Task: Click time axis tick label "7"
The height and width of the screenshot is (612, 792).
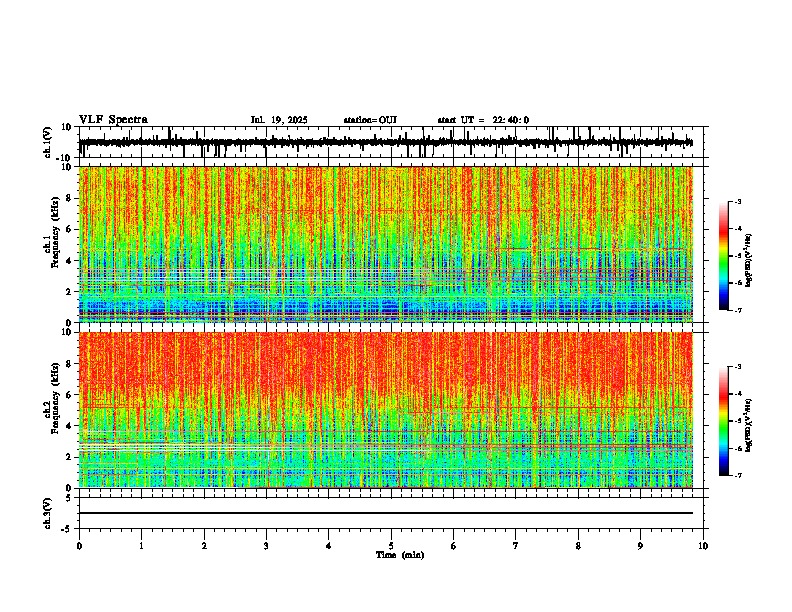Action: tap(516, 546)
